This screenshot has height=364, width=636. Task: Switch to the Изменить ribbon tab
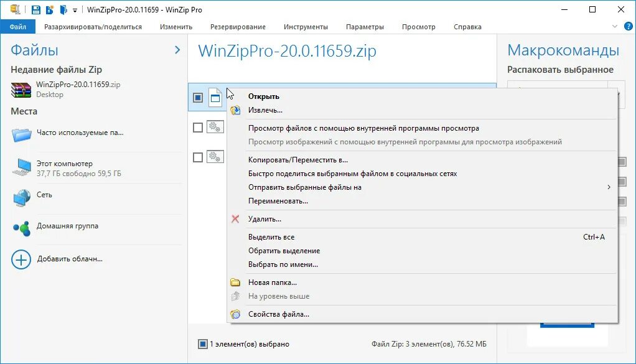pyautogui.click(x=176, y=27)
